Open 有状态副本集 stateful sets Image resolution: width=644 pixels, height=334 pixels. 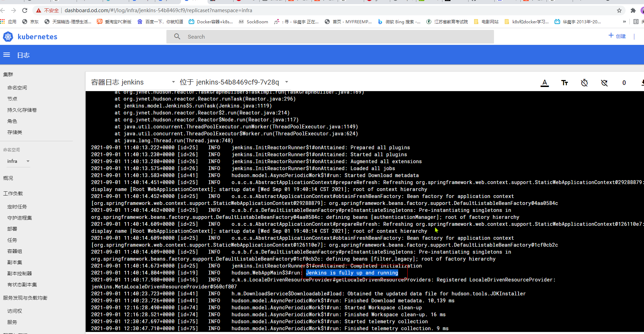pos(22,285)
